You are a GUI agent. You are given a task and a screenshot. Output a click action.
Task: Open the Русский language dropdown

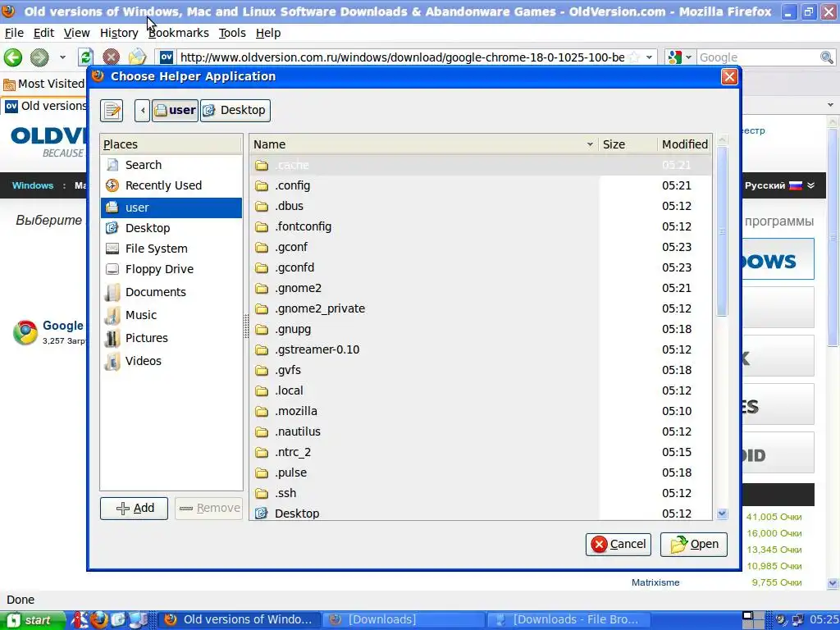(x=779, y=185)
